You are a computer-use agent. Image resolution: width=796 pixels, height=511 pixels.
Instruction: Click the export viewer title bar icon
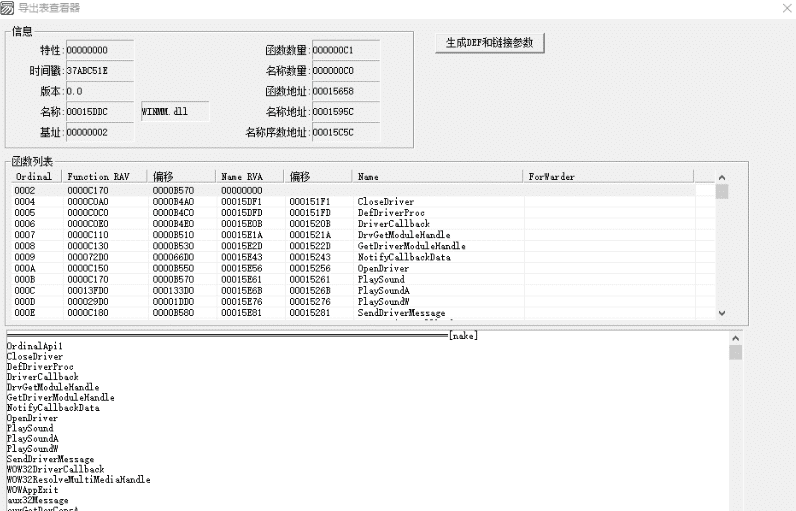(9, 8)
